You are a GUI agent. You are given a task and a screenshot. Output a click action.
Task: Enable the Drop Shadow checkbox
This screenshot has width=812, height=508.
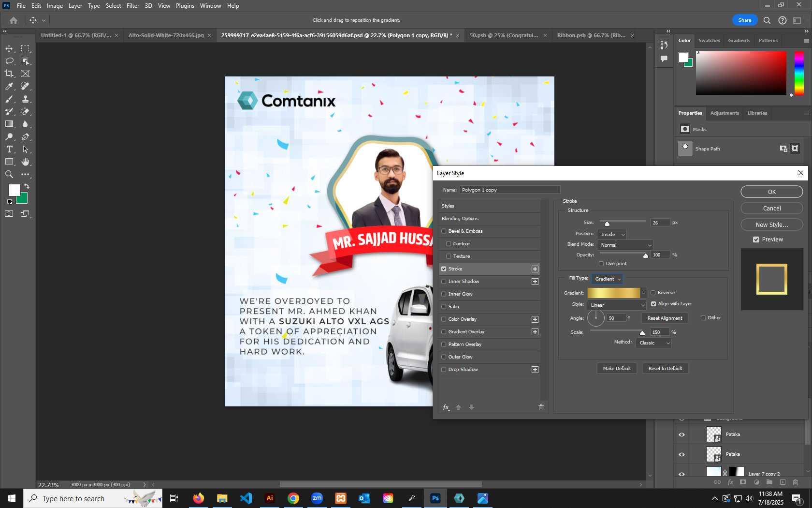coord(444,370)
